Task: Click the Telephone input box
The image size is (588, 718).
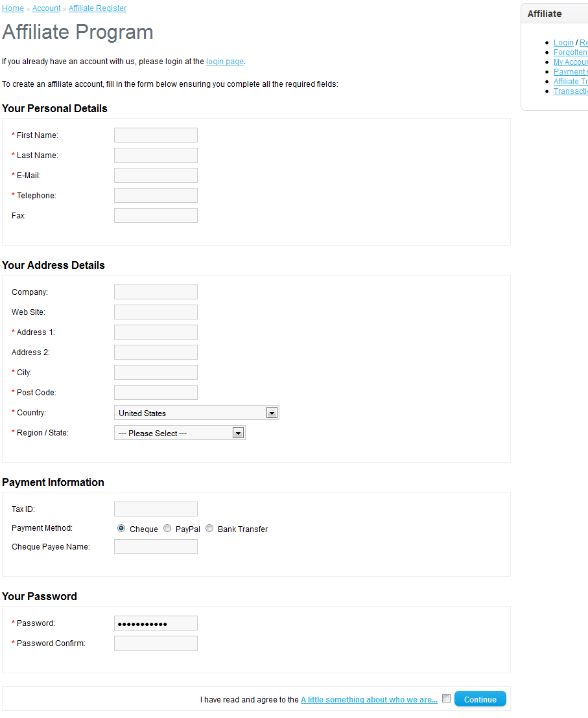Action: click(x=156, y=195)
